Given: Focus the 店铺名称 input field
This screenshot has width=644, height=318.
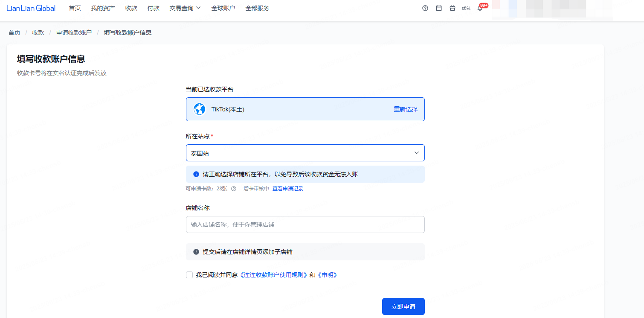Looking at the screenshot, I should click(x=305, y=225).
